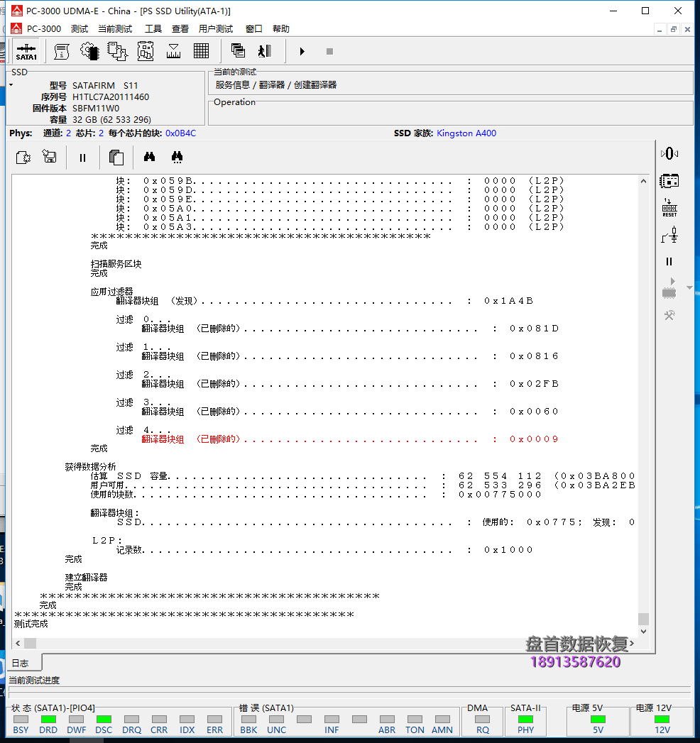Open the sector grid view icon
Image resolution: width=700 pixels, height=743 pixels.
point(202,51)
